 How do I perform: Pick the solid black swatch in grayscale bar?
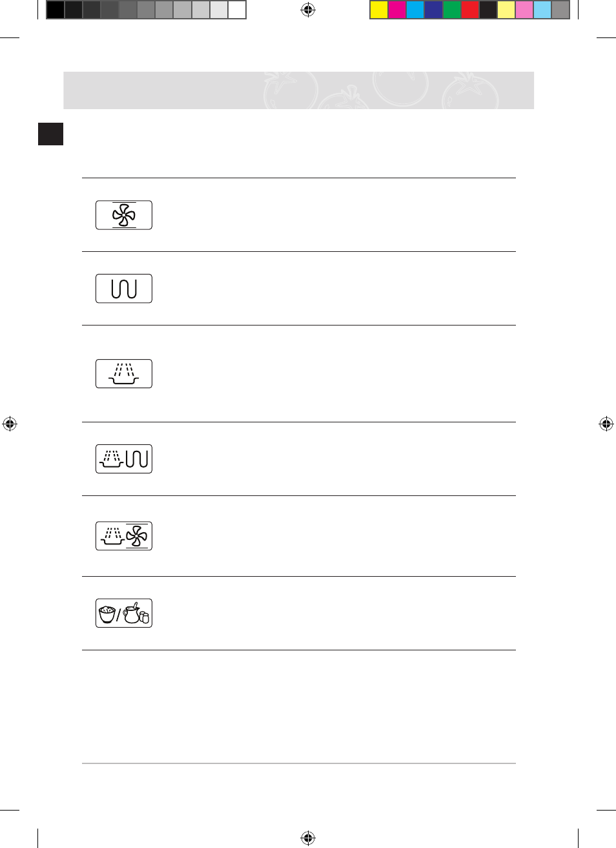pyautogui.click(x=56, y=10)
